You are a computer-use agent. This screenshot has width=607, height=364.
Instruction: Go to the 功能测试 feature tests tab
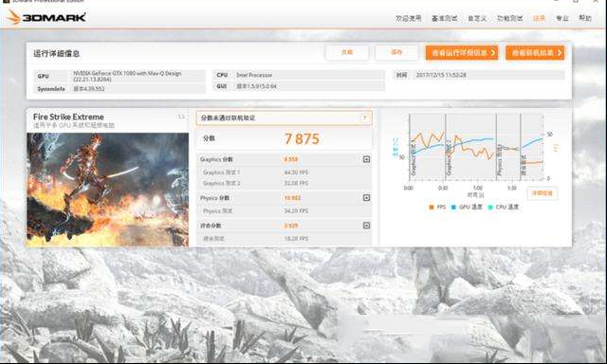[x=509, y=18]
